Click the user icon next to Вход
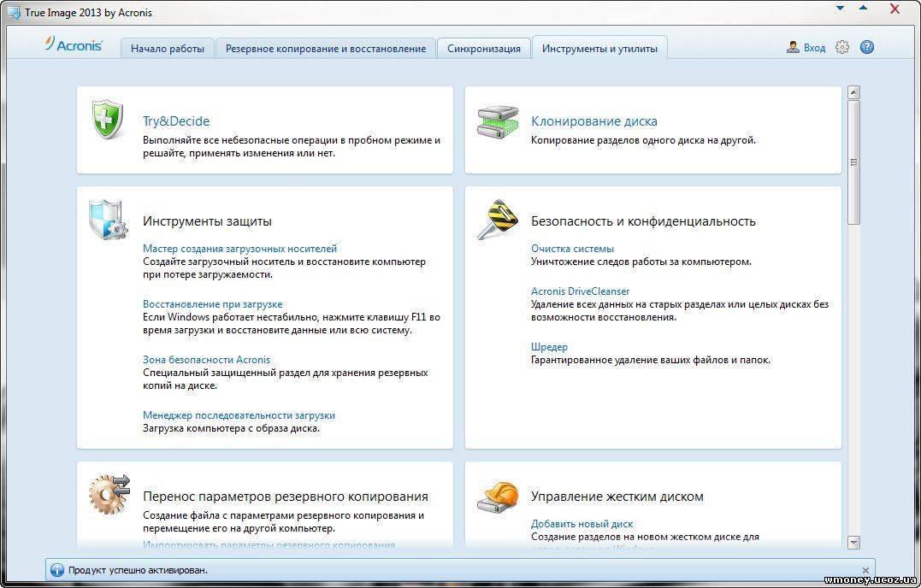This screenshot has width=921, height=588. click(x=793, y=48)
